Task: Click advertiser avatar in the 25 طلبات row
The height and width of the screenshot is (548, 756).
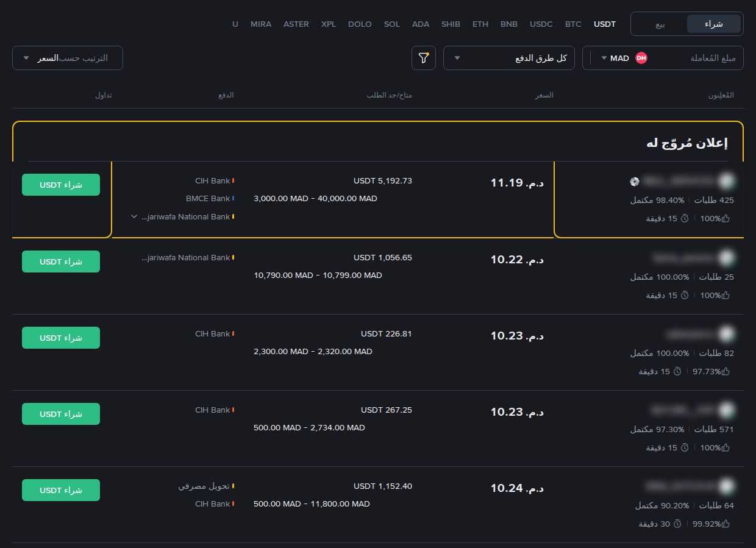Action: pos(726,258)
